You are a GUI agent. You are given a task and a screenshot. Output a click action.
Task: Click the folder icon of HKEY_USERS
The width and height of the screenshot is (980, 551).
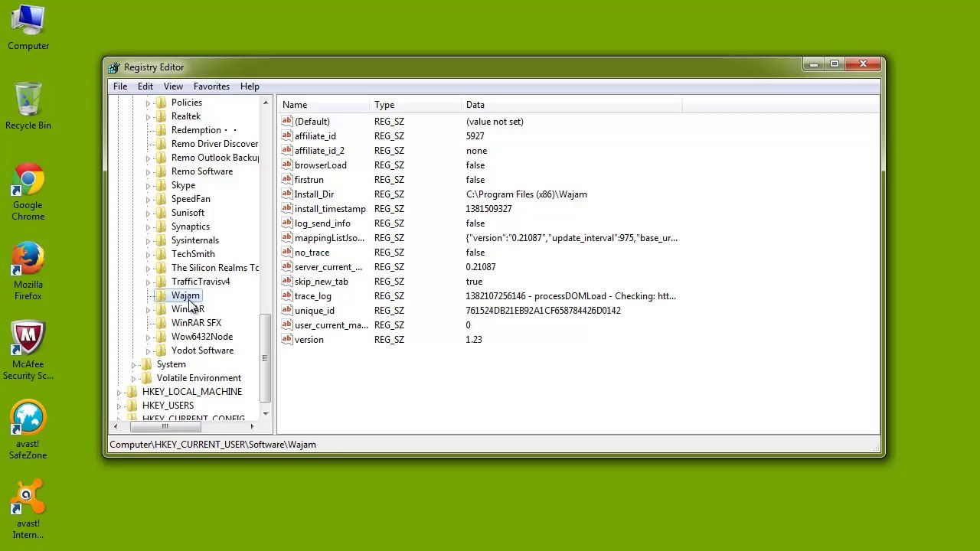coord(132,406)
